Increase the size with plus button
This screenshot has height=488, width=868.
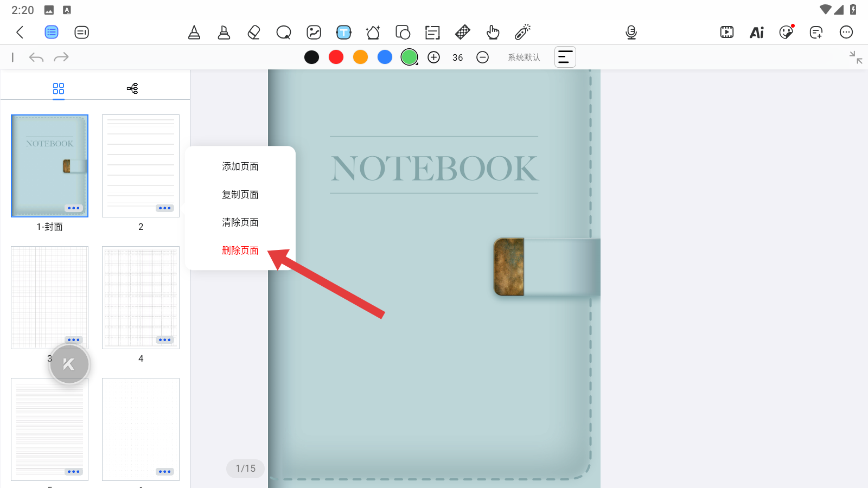point(433,57)
